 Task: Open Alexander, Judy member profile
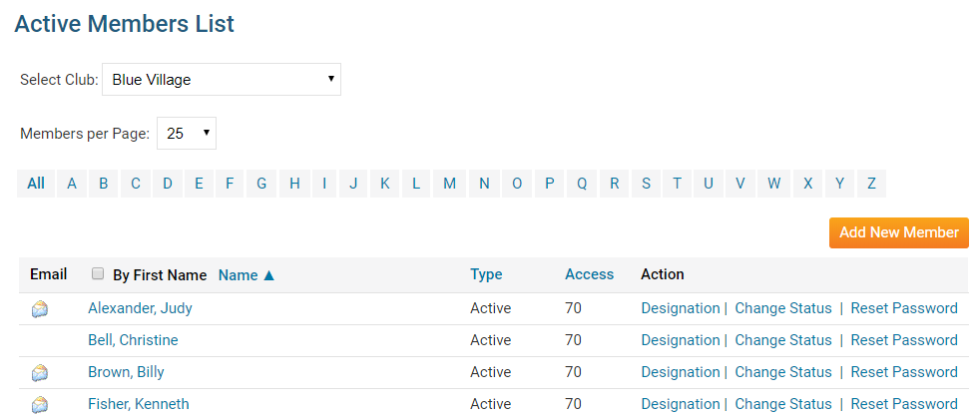140,308
